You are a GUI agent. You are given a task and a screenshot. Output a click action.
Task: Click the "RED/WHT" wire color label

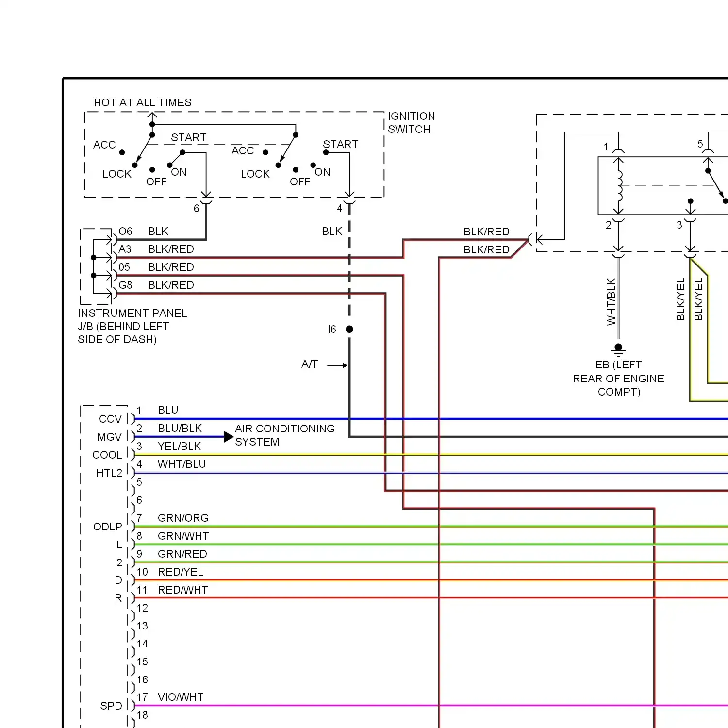[x=182, y=590]
